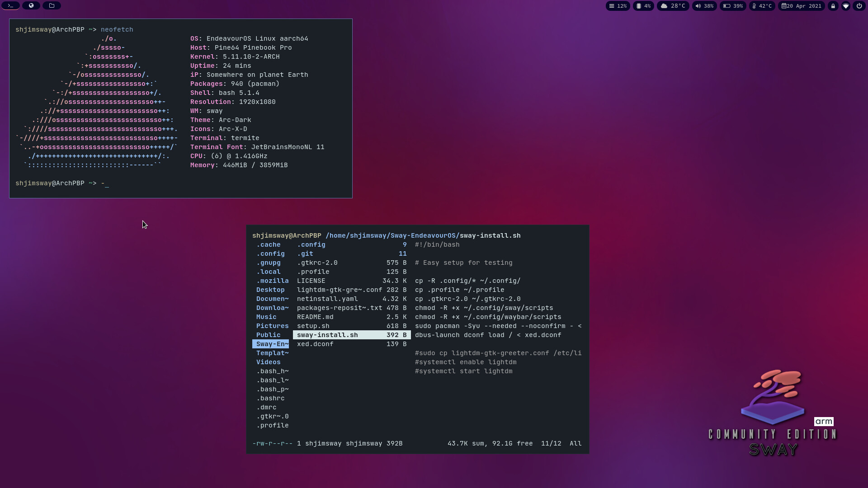Viewport: 868px width, 488px height.
Task: Select the Desktop folder in ranger
Action: coord(270,290)
